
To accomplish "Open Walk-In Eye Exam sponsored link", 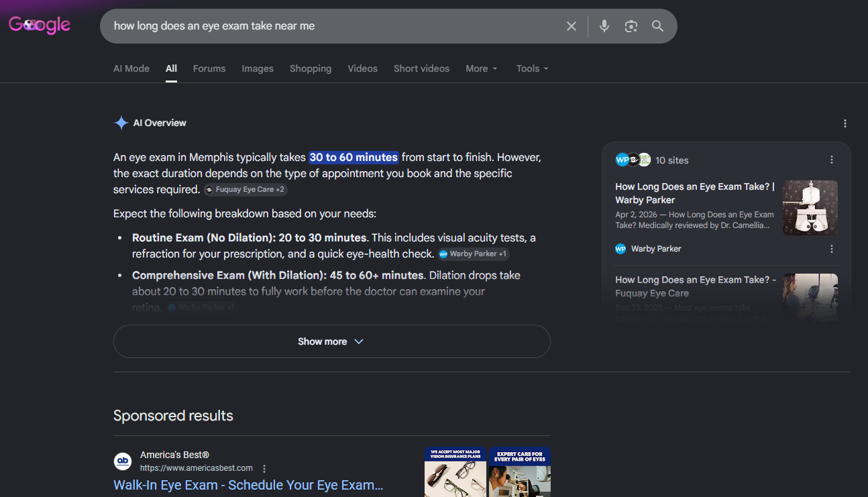I will [248, 485].
